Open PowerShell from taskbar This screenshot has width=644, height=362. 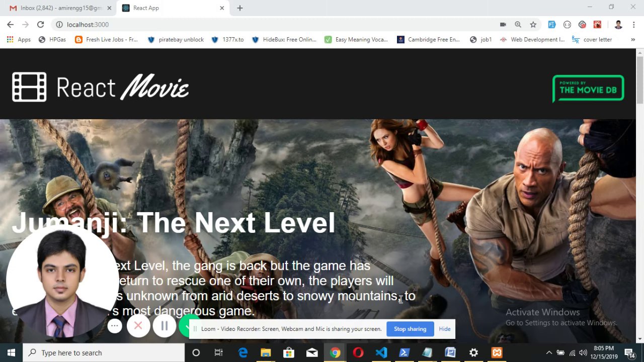pyautogui.click(x=404, y=352)
